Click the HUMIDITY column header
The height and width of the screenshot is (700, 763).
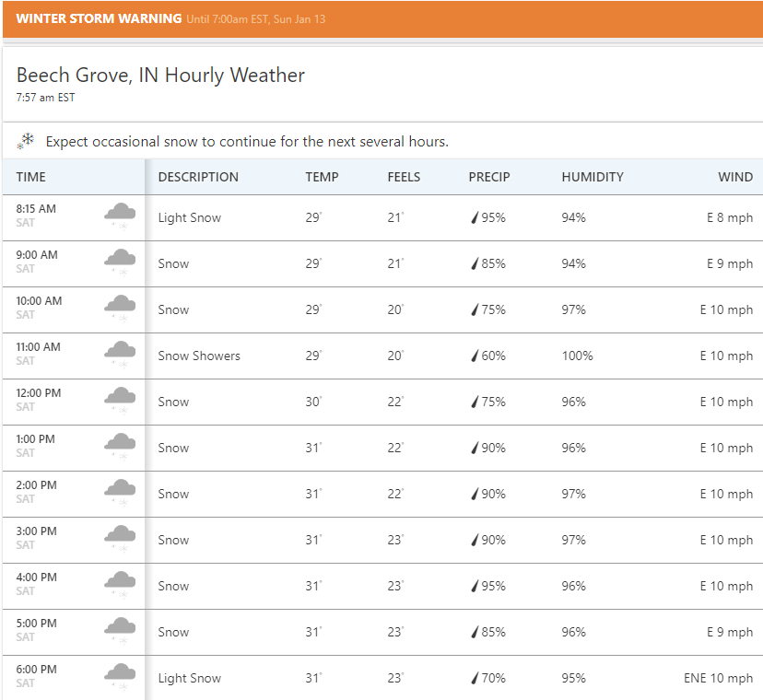[593, 177]
